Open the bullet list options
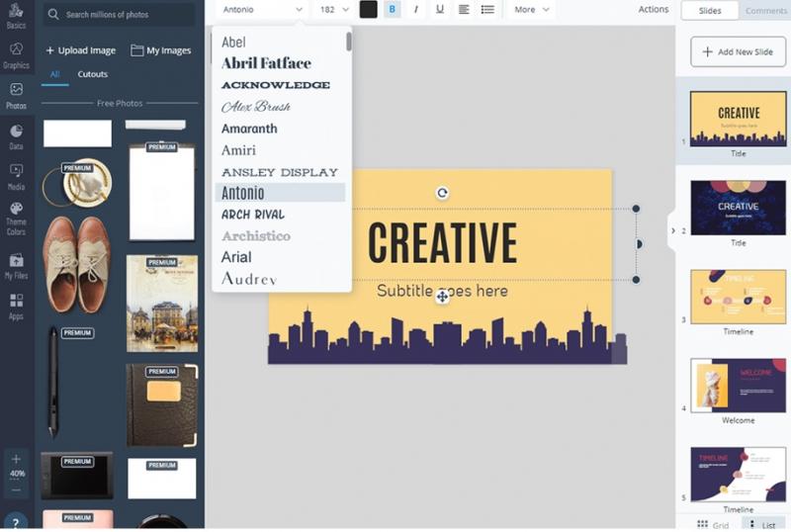Screen dimensions: 791x532 (x=487, y=9)
